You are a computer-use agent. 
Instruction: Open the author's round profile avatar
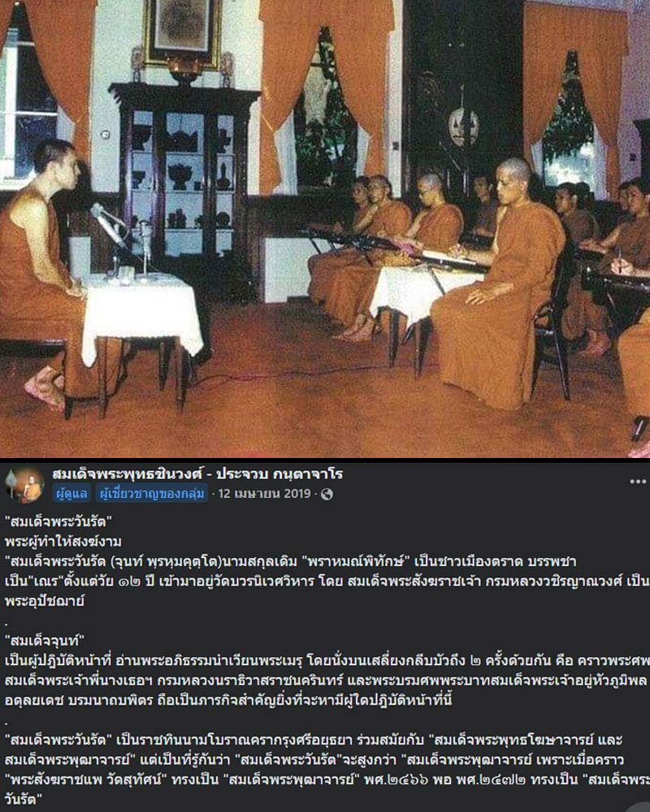tap(25, 484)
